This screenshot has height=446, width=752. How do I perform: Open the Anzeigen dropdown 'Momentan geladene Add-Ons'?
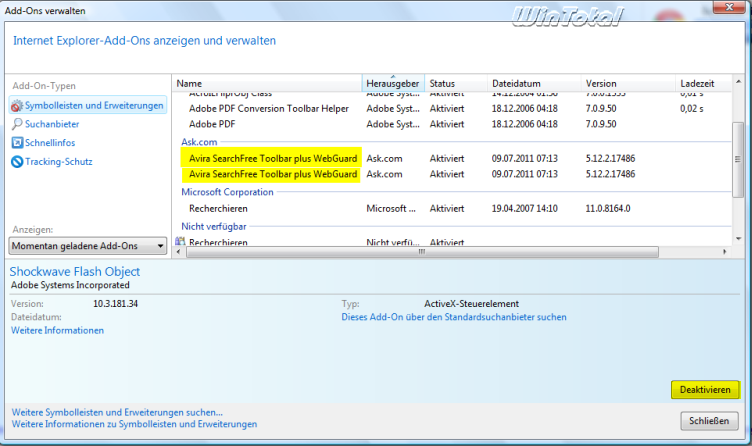(88, 246)
